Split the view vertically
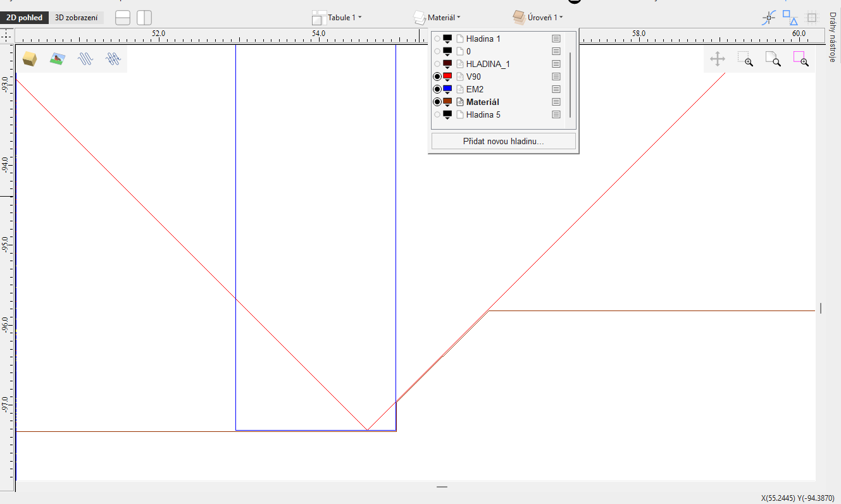 pyautogui.click(x=144, y=18)
